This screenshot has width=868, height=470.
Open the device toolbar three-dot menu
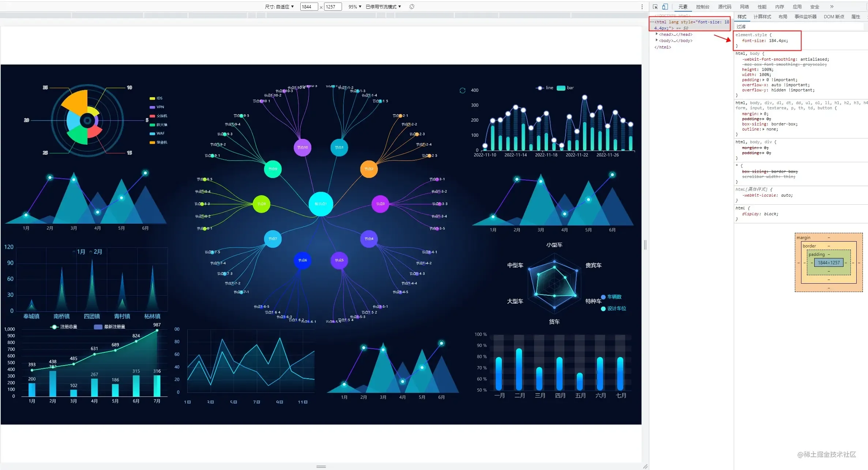tap(642, 7)
